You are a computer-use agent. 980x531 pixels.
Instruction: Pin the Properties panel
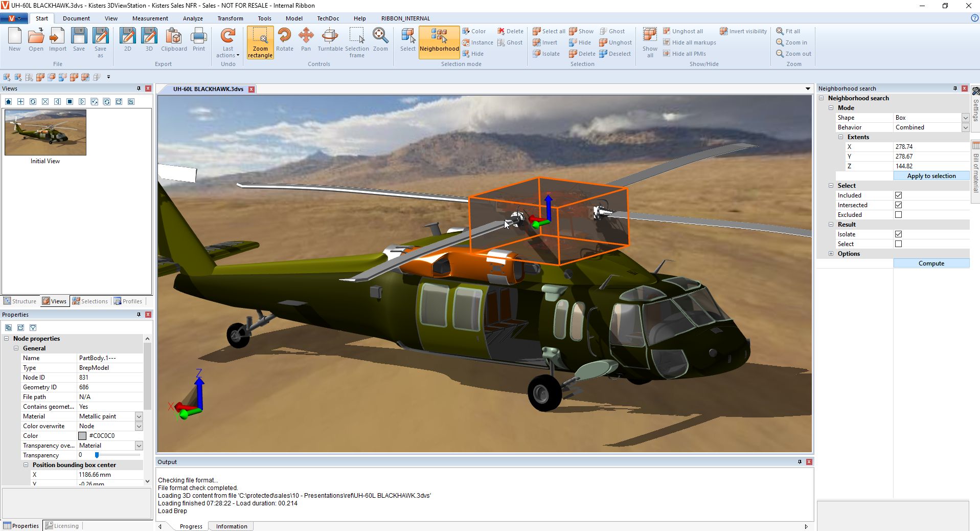click(x=139, y=315)
